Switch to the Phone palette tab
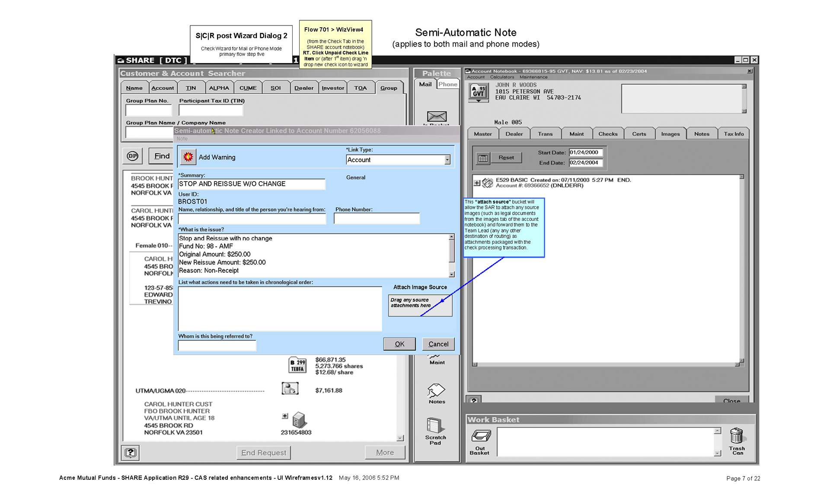The image size is (830, 504). [447, 84]
